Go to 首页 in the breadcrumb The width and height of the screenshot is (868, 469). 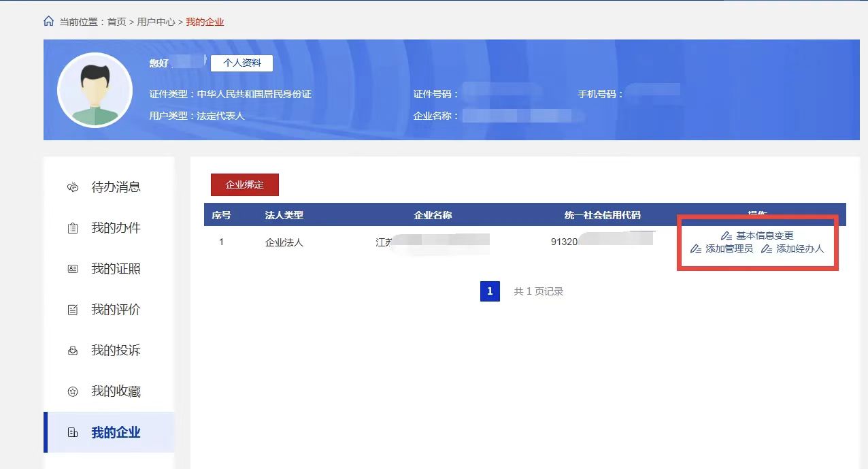[116, 22]
